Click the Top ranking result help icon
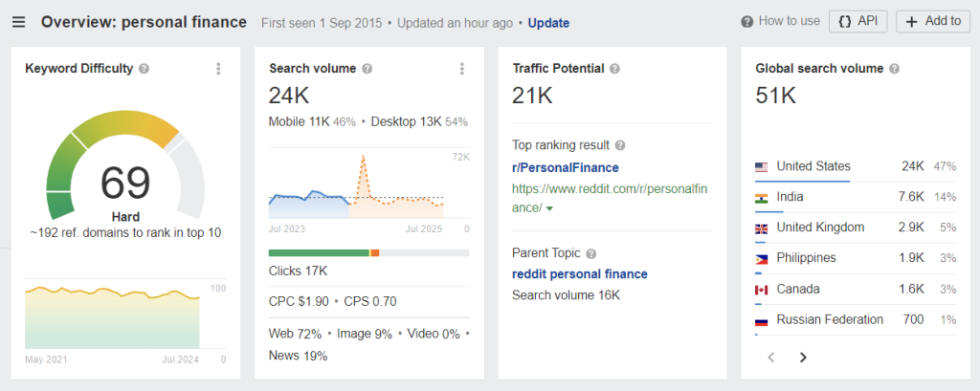 pyautogui.click(x=619, y=145)
